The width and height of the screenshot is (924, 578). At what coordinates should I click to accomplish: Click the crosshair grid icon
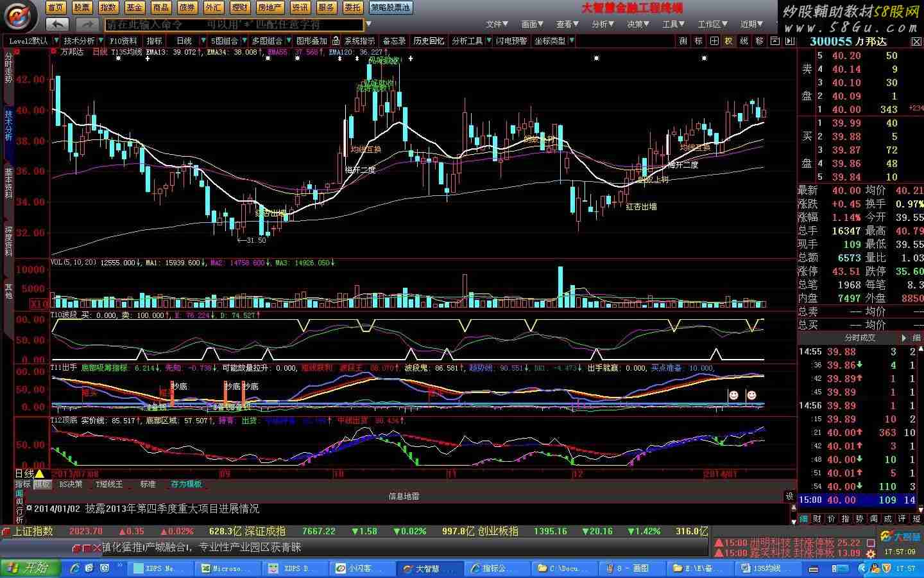pos(714,41)
